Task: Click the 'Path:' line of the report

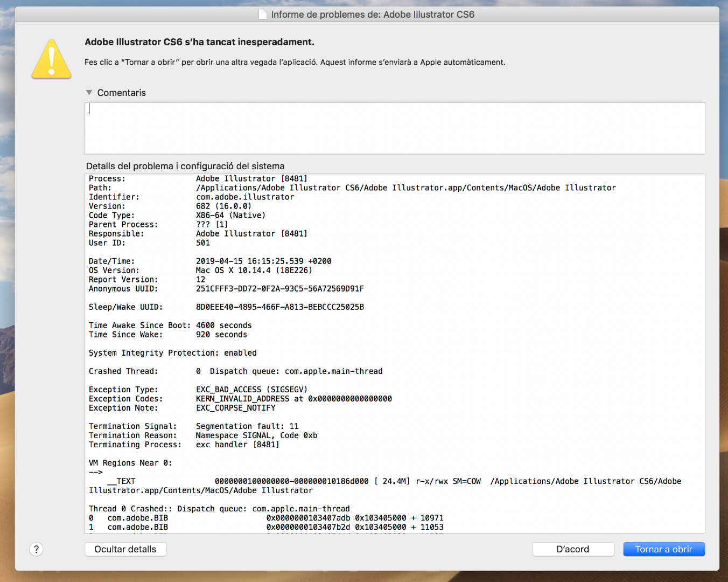Action: point(352,188)
